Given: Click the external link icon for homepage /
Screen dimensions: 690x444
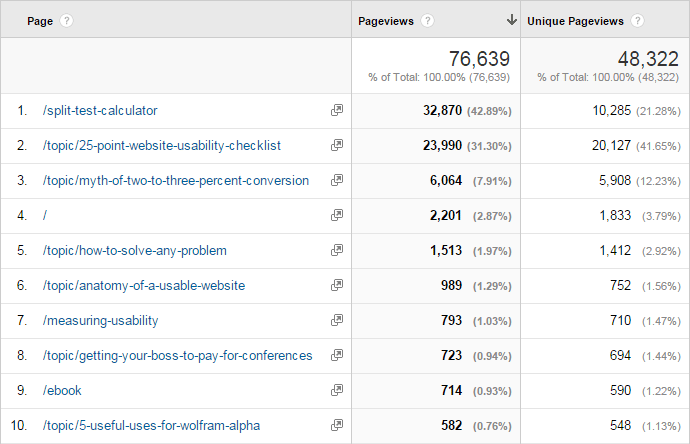Looking at the screenshot, I should click(337, 216).
